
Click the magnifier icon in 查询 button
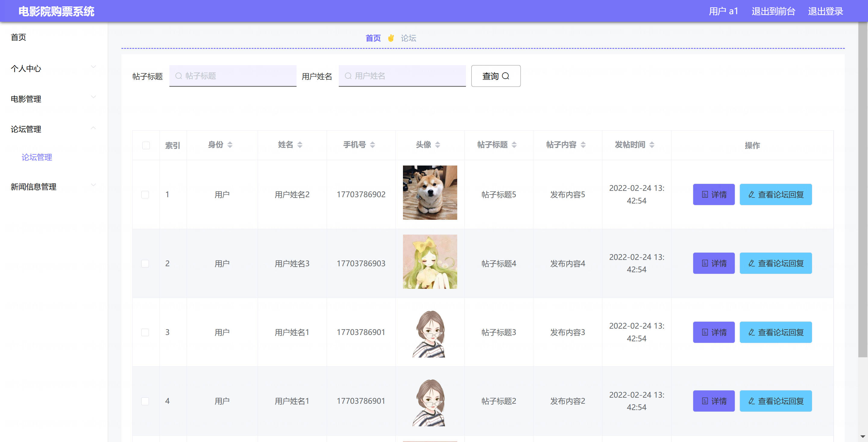pyautogui.click(x=505, y=76)
